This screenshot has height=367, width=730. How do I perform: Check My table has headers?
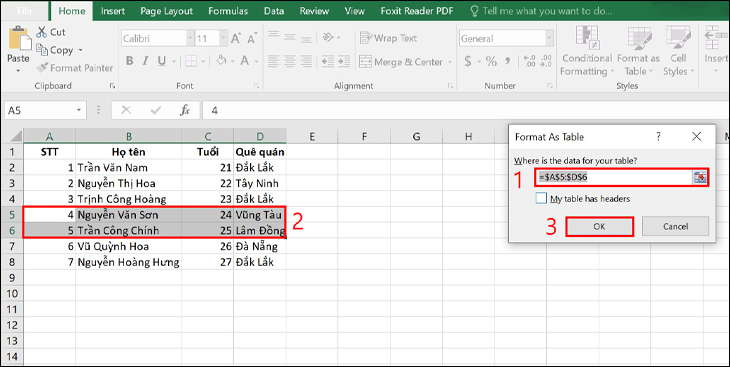pyautogui.click(x=541, y=198)
